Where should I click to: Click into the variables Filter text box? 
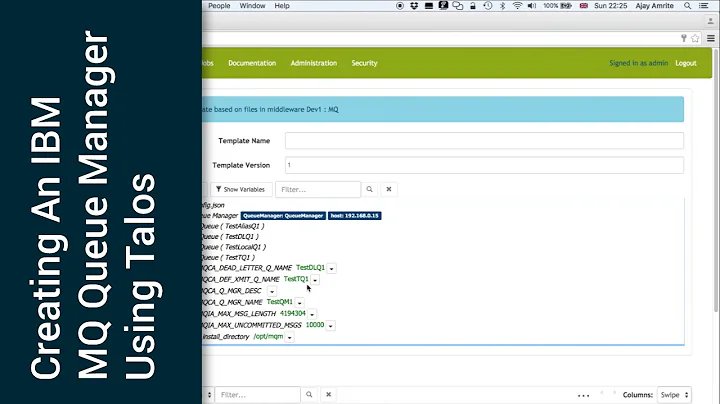318,189
